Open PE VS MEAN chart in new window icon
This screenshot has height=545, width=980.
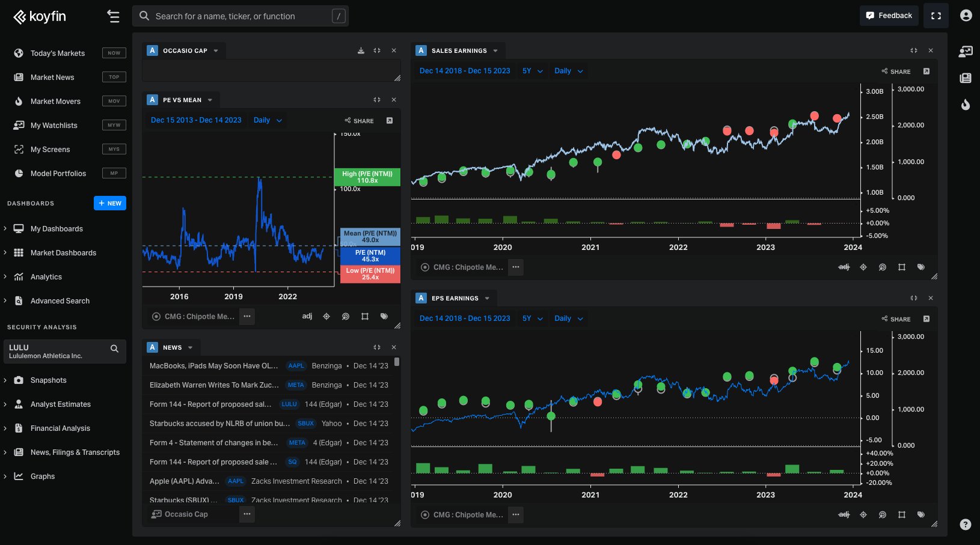390,121
